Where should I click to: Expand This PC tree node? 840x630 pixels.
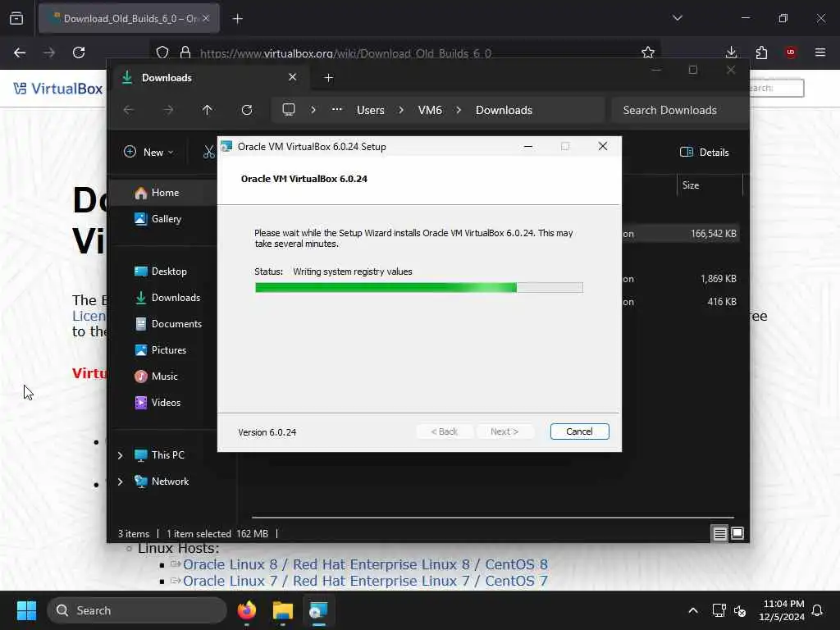(120, 455)
